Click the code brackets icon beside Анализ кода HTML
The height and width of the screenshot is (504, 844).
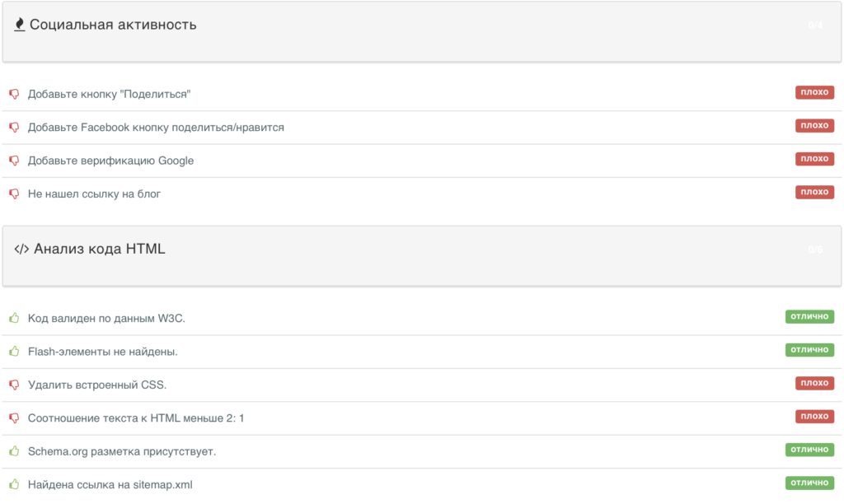21,249
